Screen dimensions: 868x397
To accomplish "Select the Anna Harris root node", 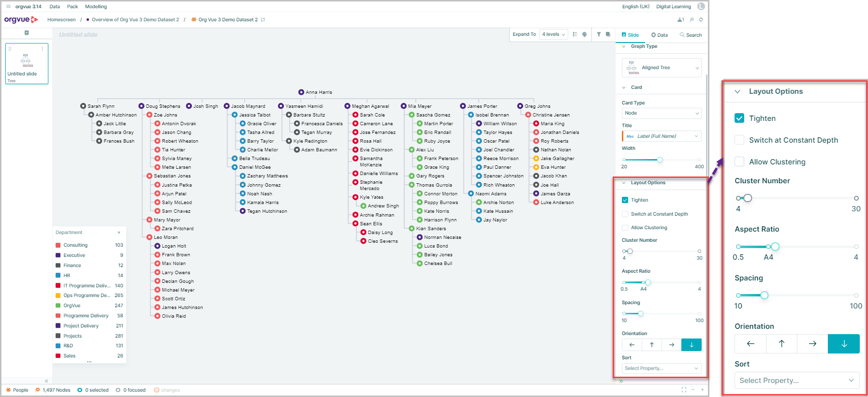I will 315,92.
